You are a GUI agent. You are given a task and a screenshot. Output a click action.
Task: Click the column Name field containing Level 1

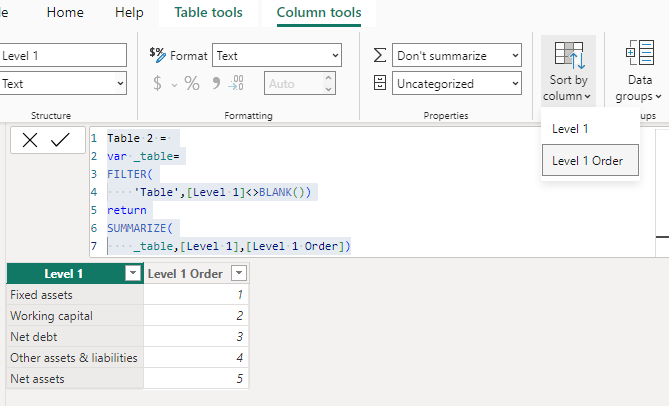(x=62, y=55)
